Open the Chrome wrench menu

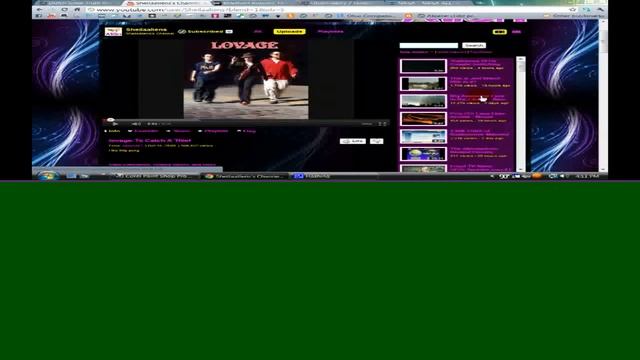[600, 9]
